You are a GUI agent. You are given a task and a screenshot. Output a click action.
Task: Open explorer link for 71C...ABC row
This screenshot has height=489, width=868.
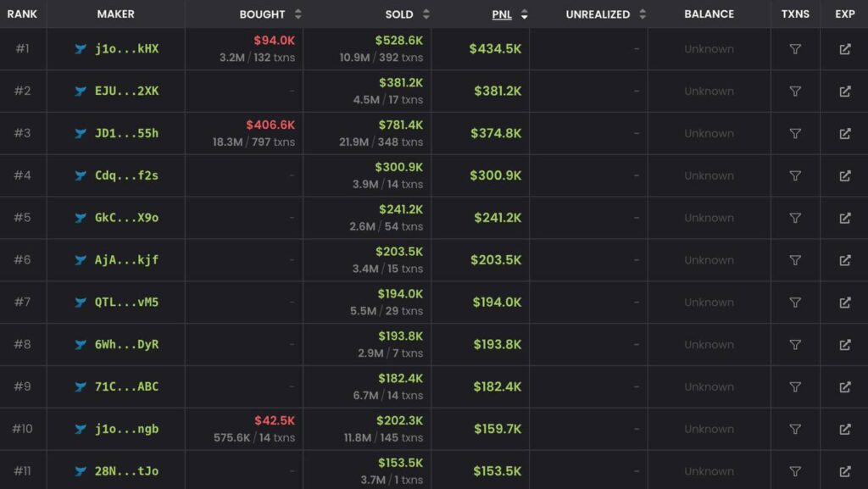click(844, 387)
